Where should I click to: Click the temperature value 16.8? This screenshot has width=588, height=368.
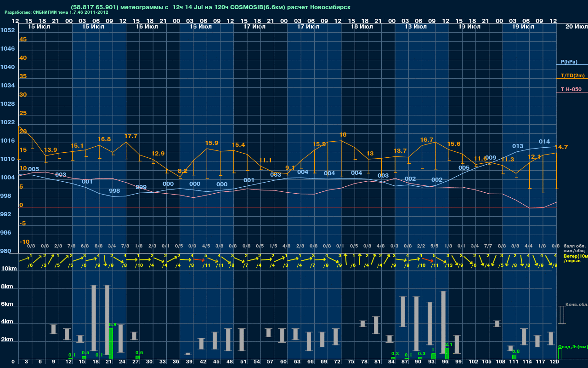point(104,139)
